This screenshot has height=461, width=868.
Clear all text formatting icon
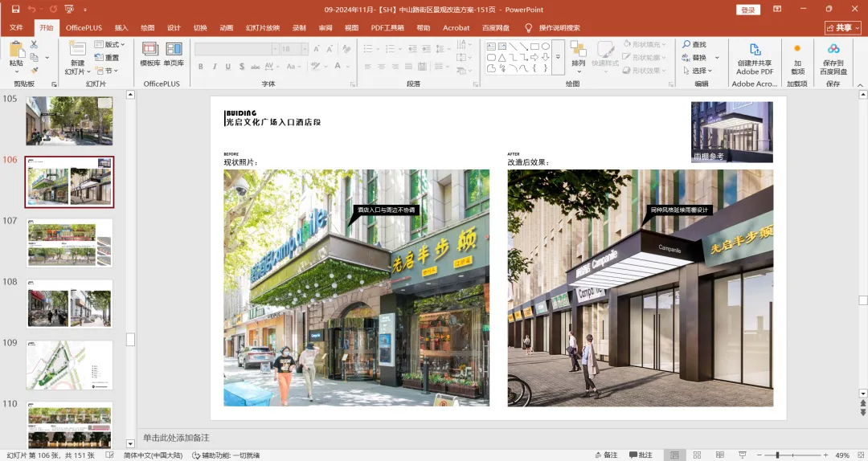point(346,49)
